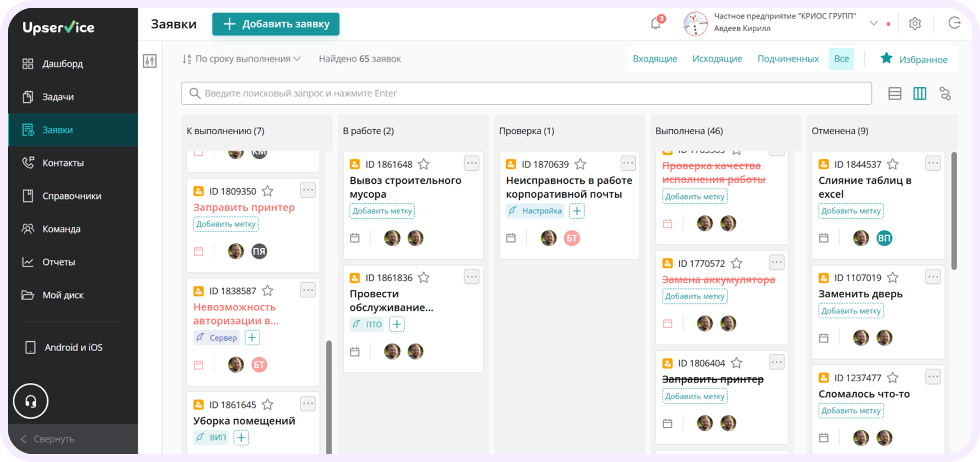The width and height of the screenshot is (980, 462).
Task: Open Контакты in the sidebar
Action: pos(73,163)
